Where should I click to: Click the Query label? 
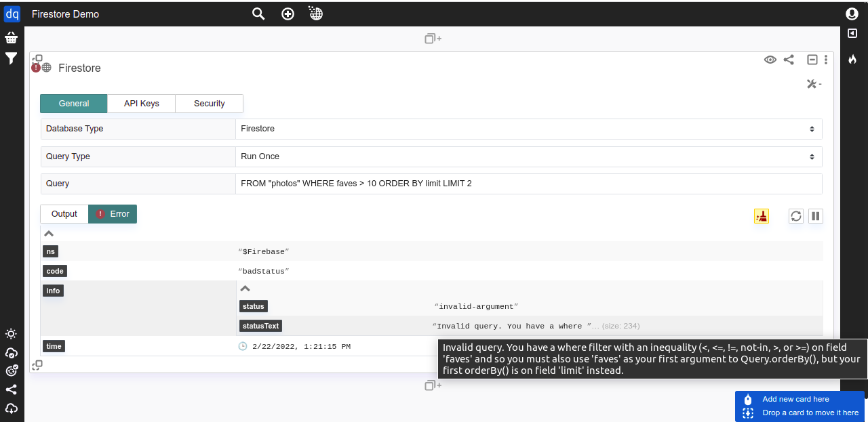pyautogui.click(x=58, y=184)
